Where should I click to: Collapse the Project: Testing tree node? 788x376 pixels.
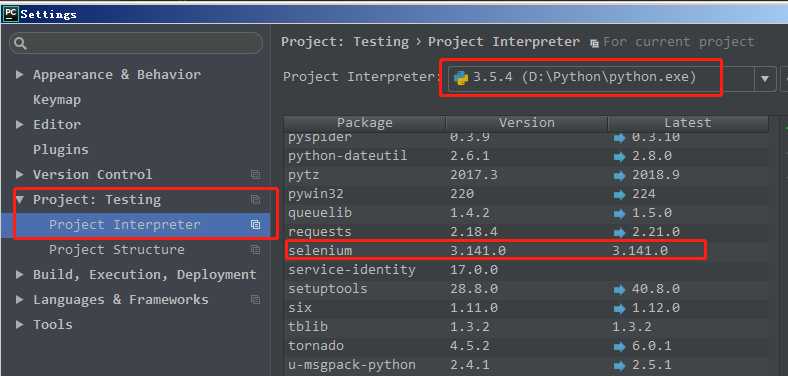click(x=20, y=200)
